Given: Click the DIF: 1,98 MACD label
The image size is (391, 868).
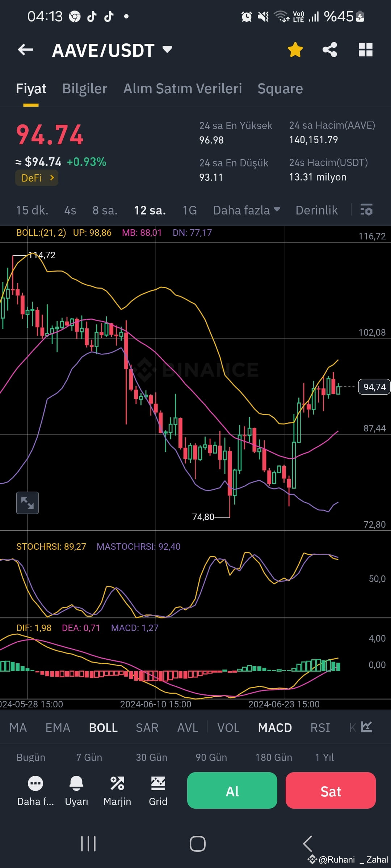Looking at the screenshot, I should 34,628.
